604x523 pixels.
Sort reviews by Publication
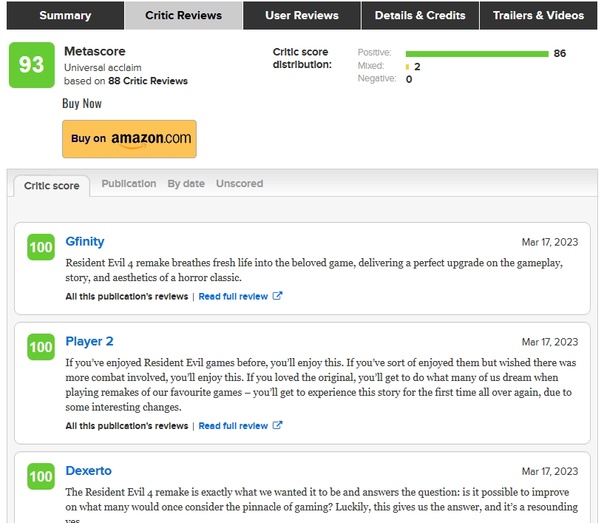129,184
